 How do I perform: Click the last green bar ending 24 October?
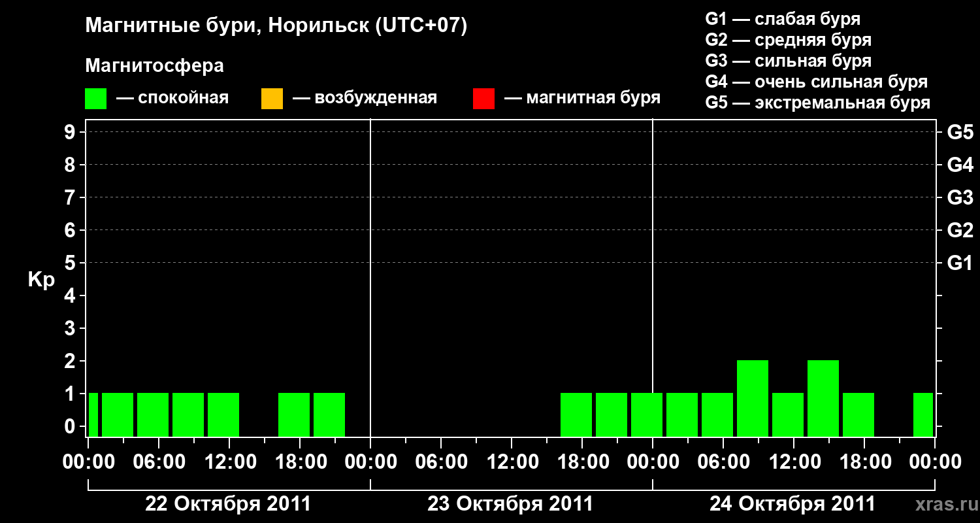click(x=923, y=414)
